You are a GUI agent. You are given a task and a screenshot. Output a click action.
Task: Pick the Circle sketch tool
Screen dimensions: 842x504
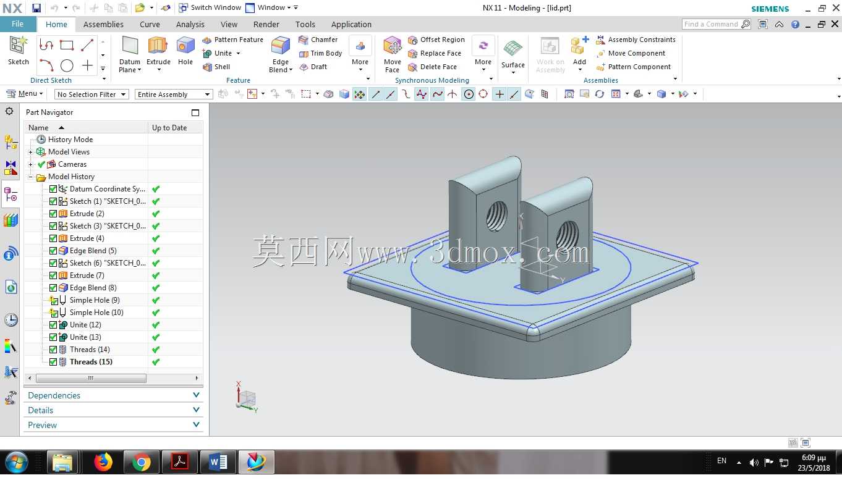click(x=67, y=65)
